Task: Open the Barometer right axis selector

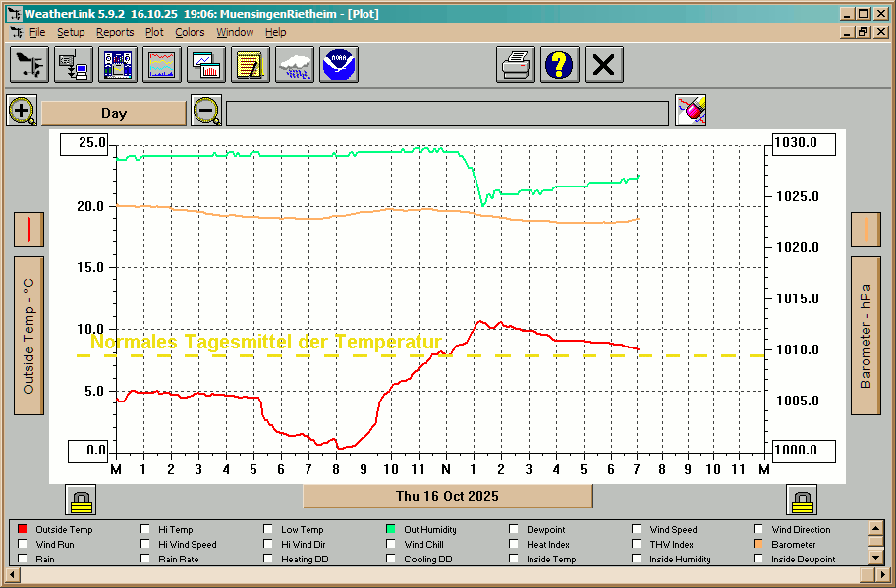Action: (866, 336)
